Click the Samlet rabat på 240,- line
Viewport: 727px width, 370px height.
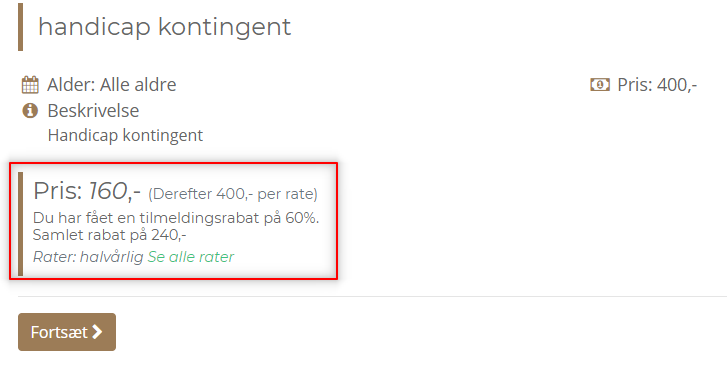click(x=109, y=235)
